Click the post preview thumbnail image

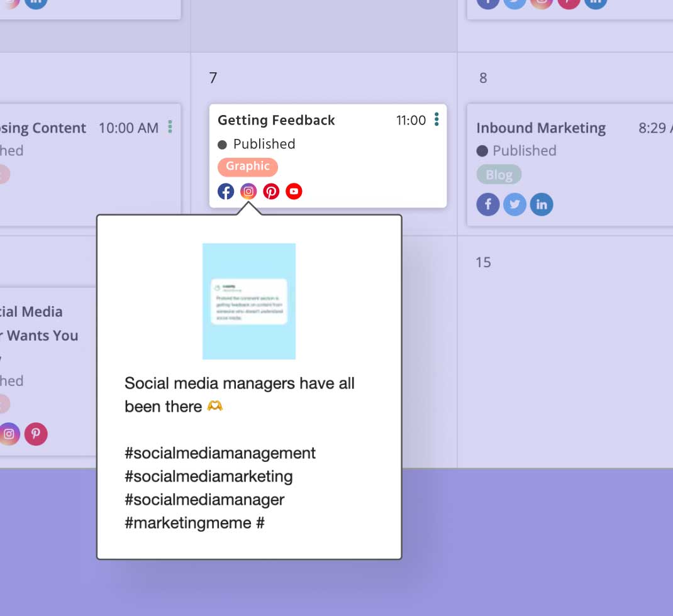(249, 301)
